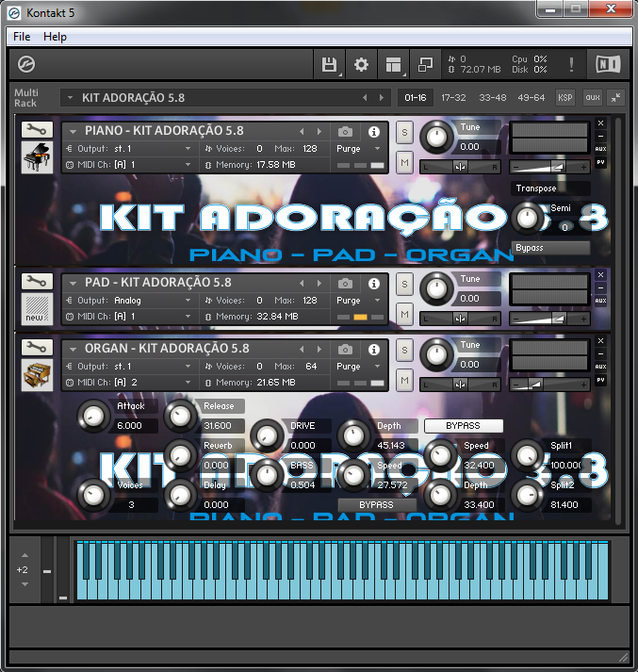Edit PAD instrument with wrench icon

coord(37,281)
